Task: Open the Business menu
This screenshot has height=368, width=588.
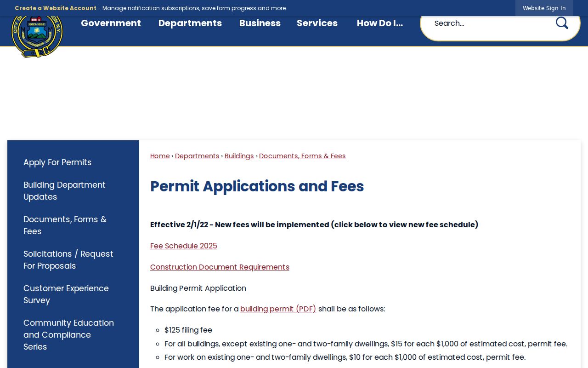Action: pos(260,23)
